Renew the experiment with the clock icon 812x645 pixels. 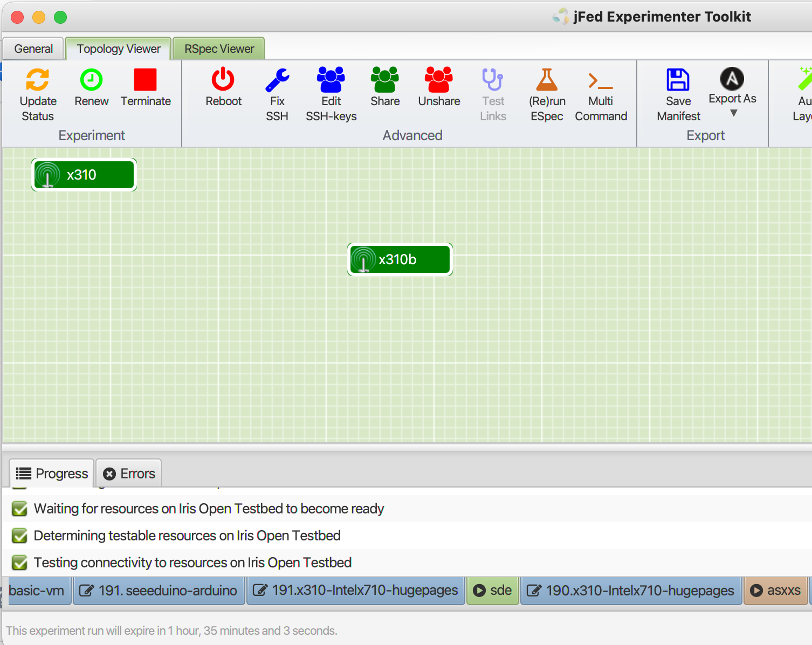coord(91,80)
